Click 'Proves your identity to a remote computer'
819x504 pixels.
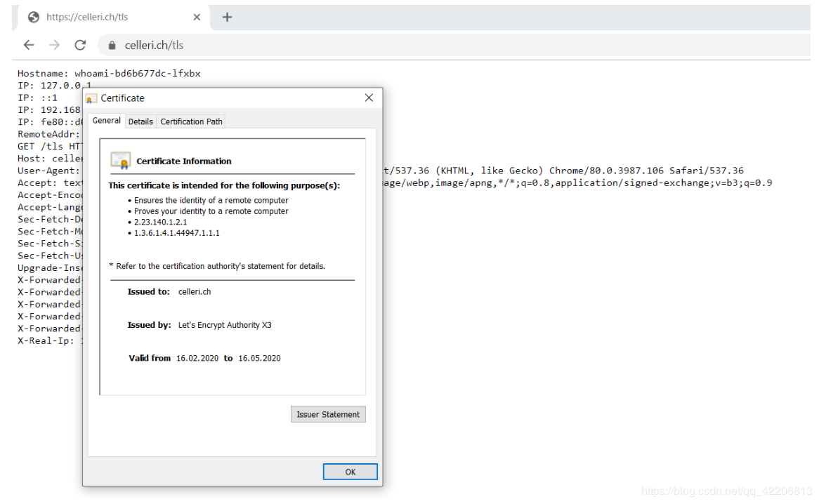pos(211,211)
